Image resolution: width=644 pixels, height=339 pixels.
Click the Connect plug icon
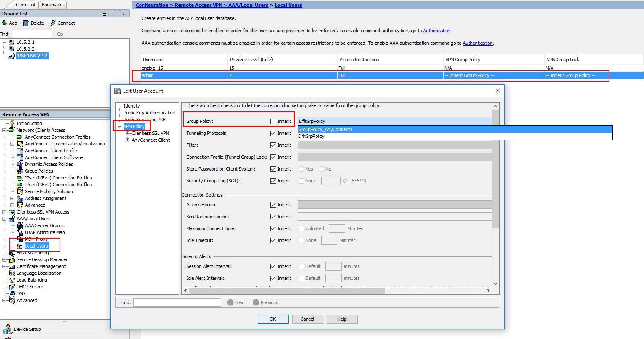tap(53, 23)
